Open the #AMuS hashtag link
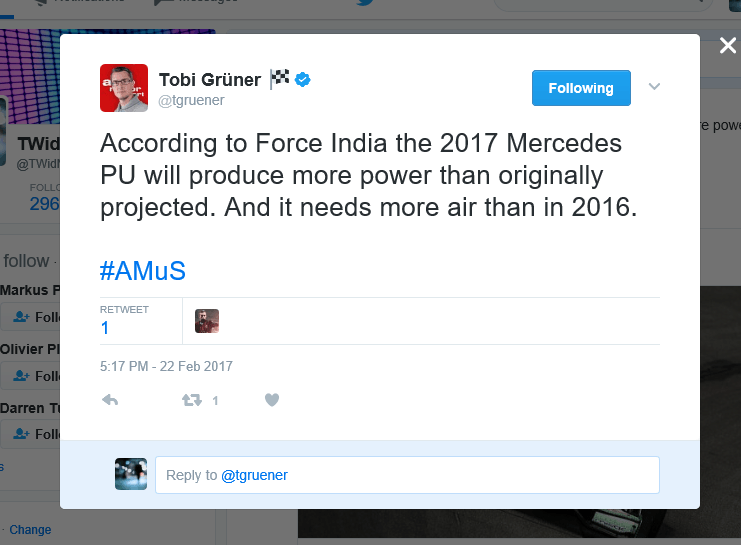Viewport: 741px width, 545px height. click(x=143, y=271)
